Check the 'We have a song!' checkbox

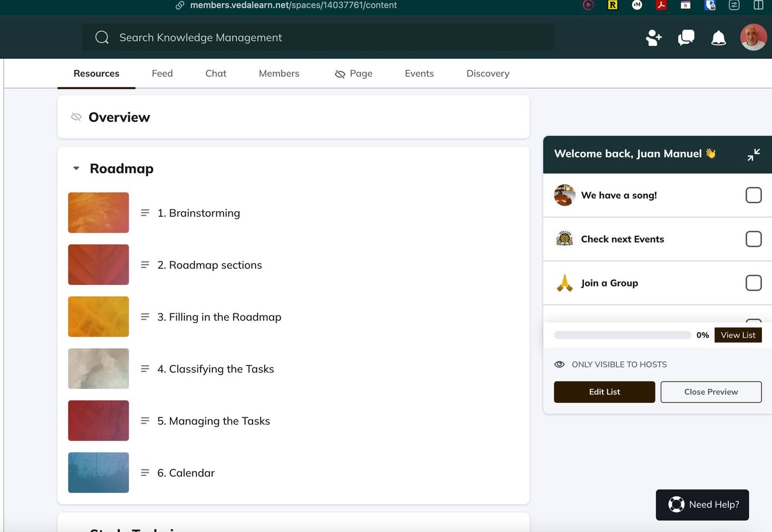click(x=753, y=195)
